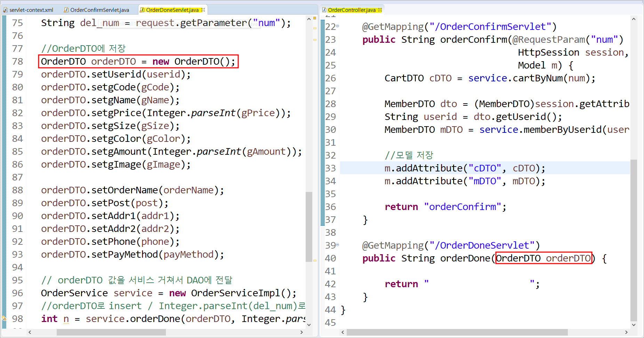Click 'orderDTO.setUserid(userid);' on line 79
The height and width of the screenshot is (338, 644).
point(116,74)
